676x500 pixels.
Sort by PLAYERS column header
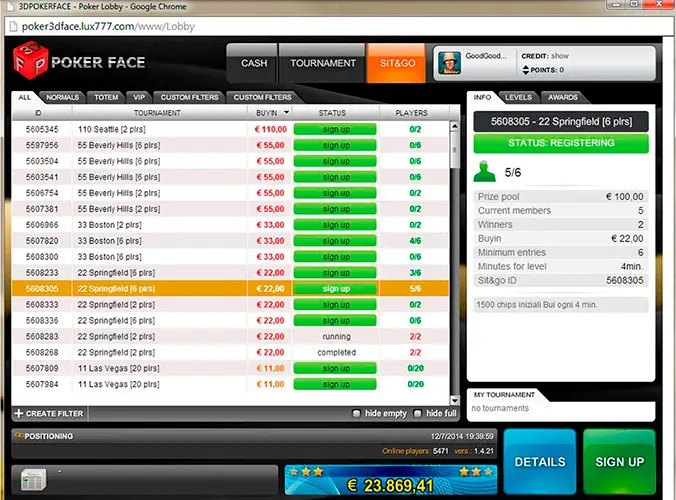411,112
